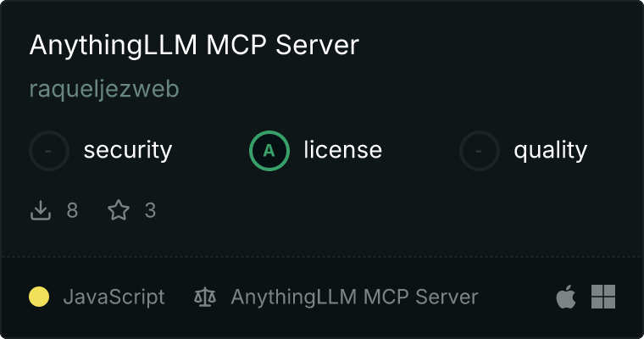
Task: Click the license label beside the A badge
Action: point(343,149)
